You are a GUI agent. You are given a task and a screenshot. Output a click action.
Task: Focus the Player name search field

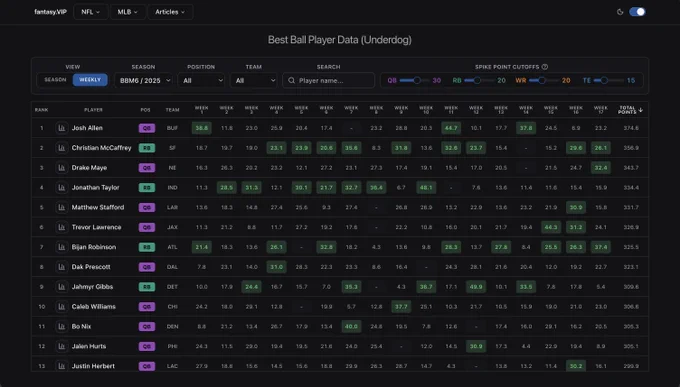(329, 80)
